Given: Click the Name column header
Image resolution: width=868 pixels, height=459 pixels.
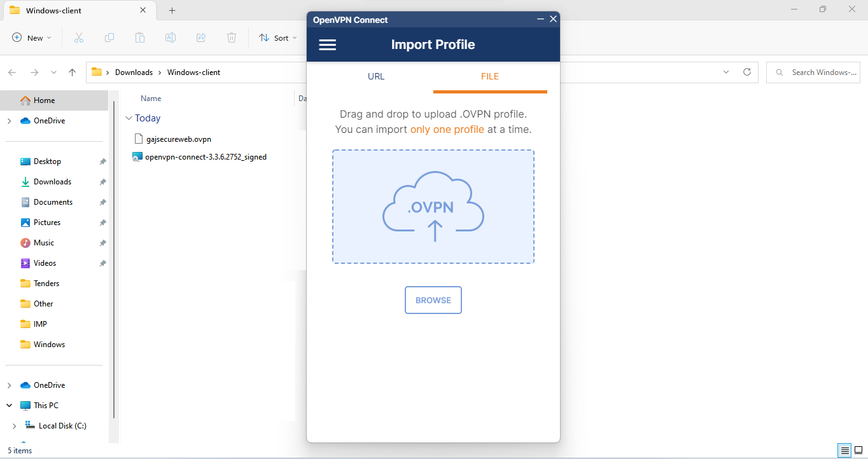Looking at the screenshot, I should pyautogui.click(x=151, y=99).
